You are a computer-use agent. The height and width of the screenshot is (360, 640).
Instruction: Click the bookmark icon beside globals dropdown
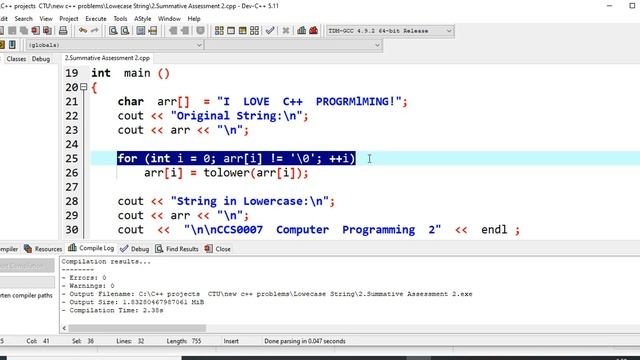click(12, 44)
